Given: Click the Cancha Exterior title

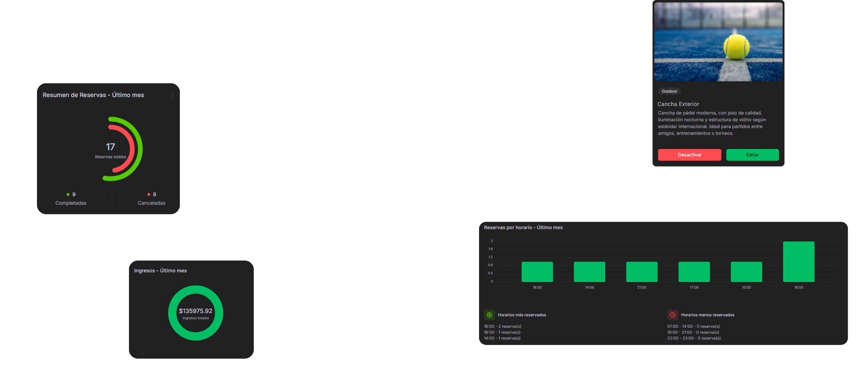Looking at the screenshot, I should tap(678, 104).
